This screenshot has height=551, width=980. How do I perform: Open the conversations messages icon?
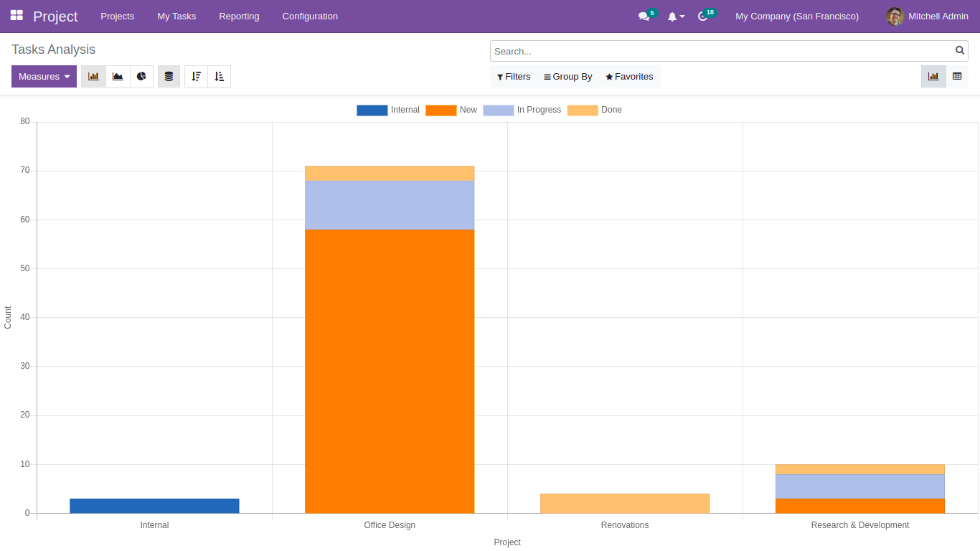644,17
